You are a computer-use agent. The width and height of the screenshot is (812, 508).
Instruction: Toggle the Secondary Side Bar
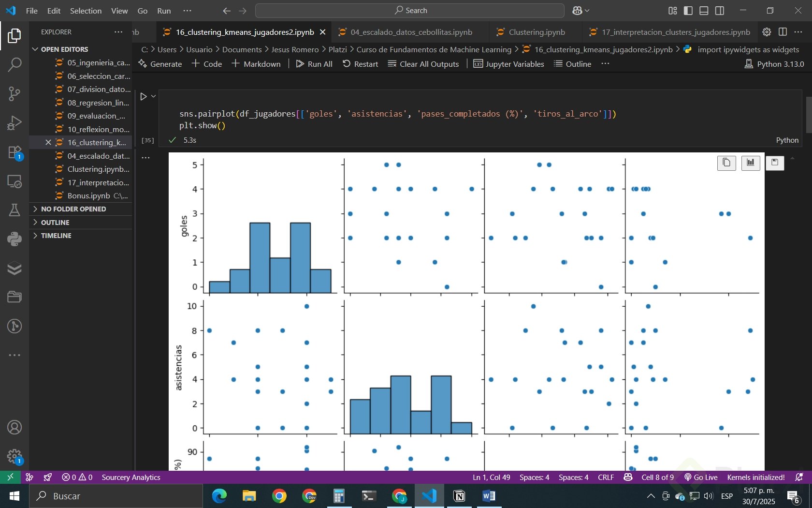720,11
